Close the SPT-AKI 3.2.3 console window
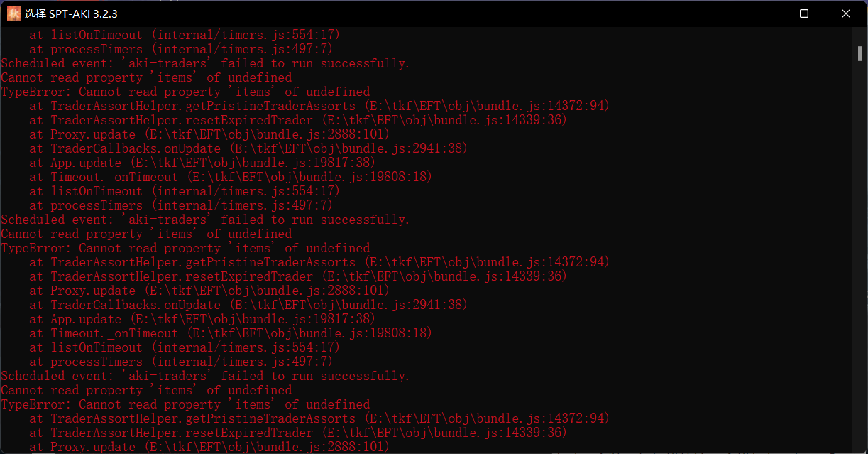The height and width of the screenshot is (454, 868). click(846, 13)
